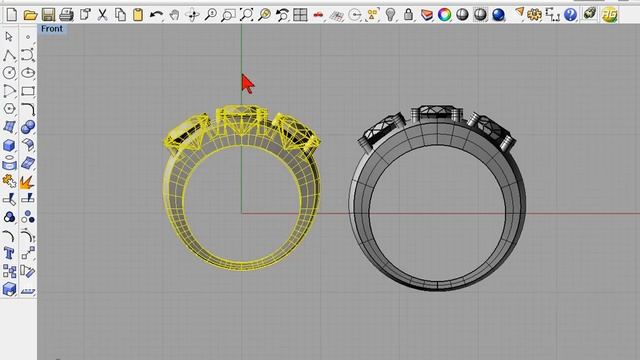Print the viewport with the printer icon

point(66,15)
